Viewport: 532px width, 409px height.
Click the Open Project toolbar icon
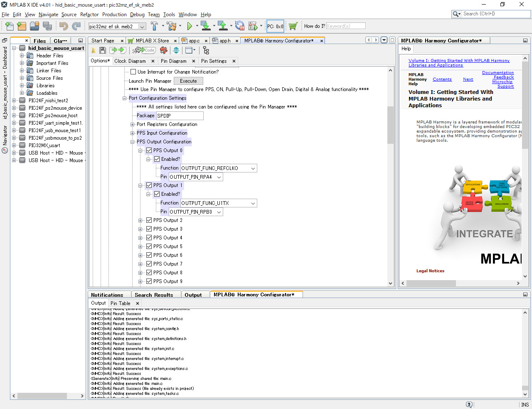tap(34, 26)
